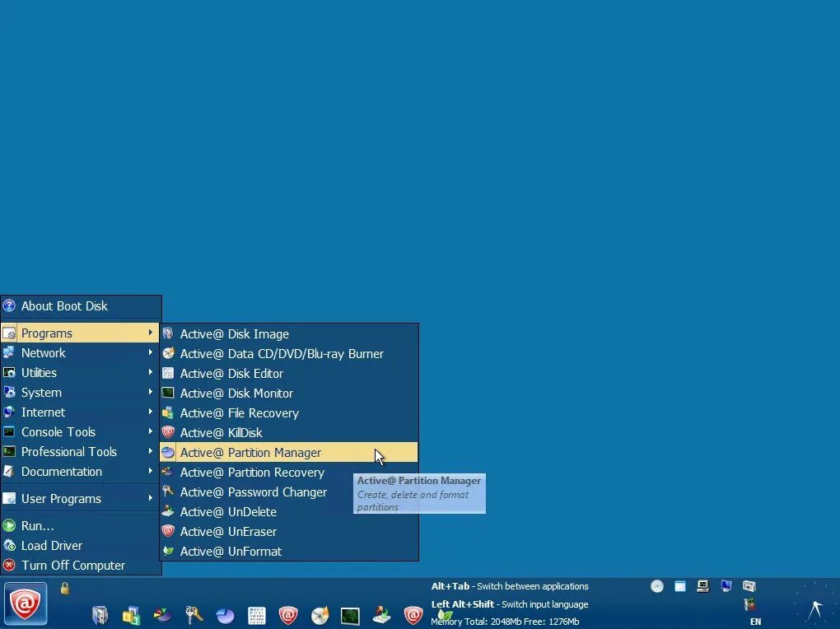Launch Disk Monitor from taskbar green graph icon
Screen dimensions: 840x629
(350, 615)
